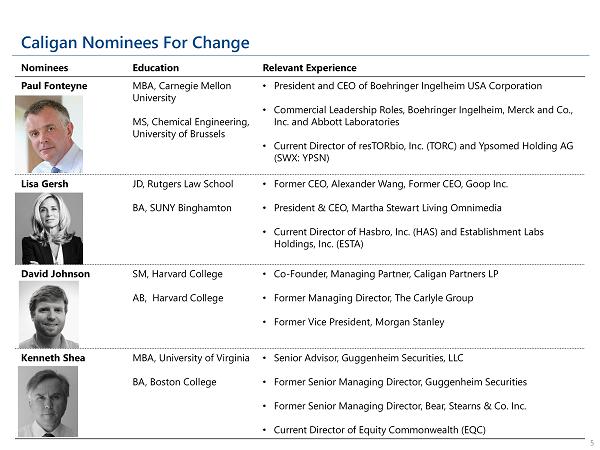The width and height of the screenshot is (600, 450).
Task: Click Kenneth Shea's portrait photo
Action: 48,401
